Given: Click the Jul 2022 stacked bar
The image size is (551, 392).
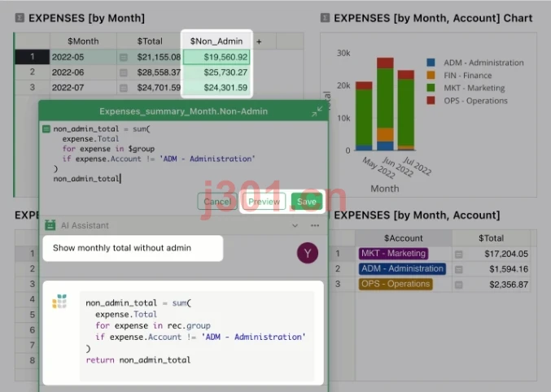Looking at the screenshot, I should tap(406, 110).
